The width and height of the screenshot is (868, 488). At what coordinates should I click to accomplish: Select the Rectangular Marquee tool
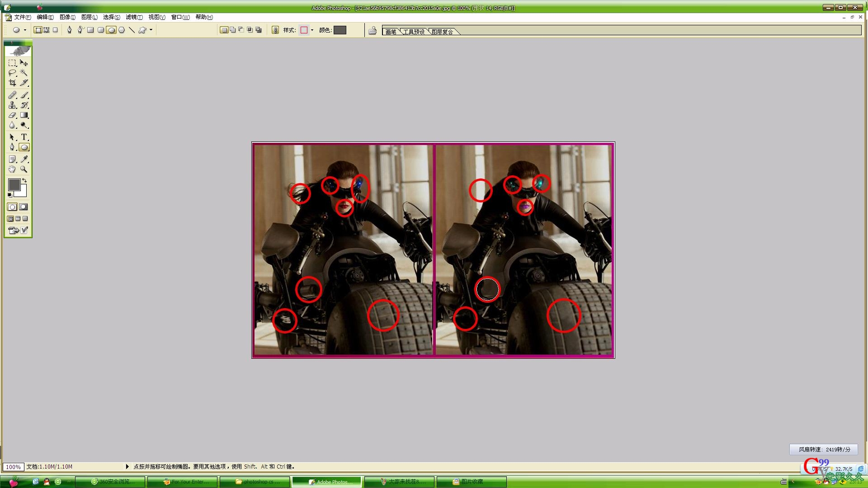point(12,63)
